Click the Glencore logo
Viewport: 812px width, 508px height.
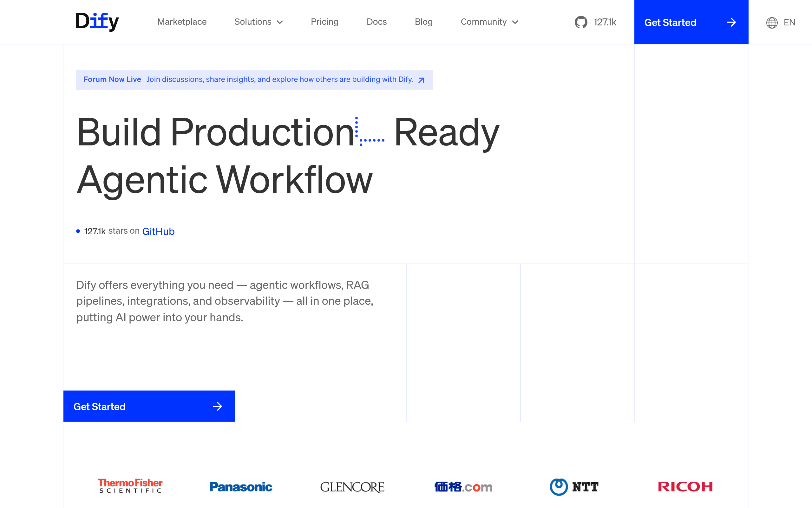352,487
